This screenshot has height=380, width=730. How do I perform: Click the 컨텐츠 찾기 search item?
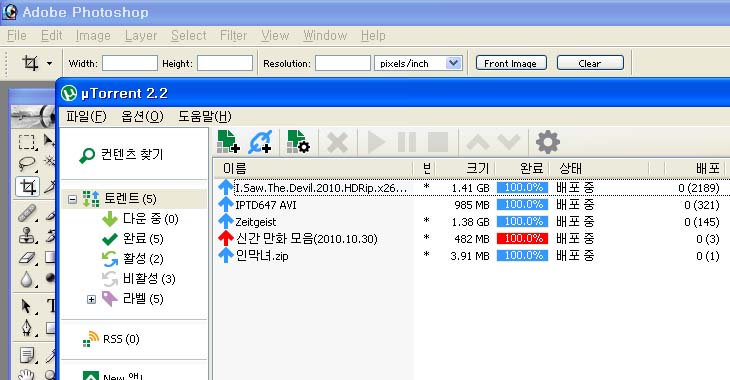click(x=121, y=155)
